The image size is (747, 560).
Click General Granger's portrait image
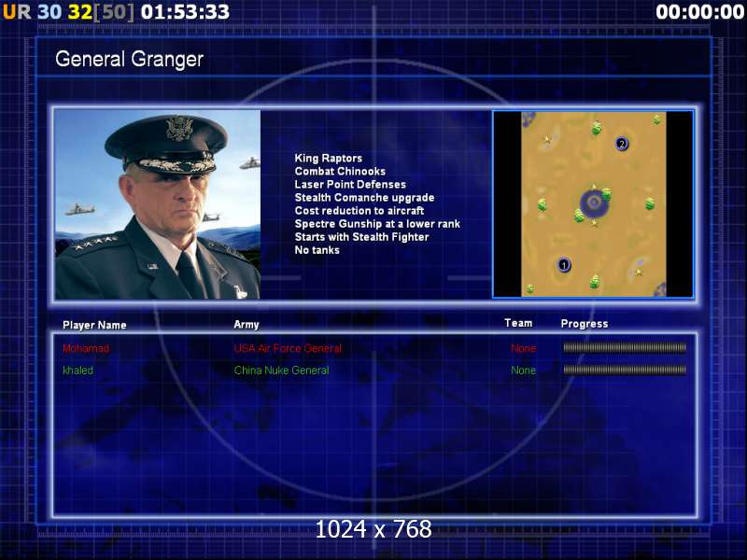[x=158, y=204]
